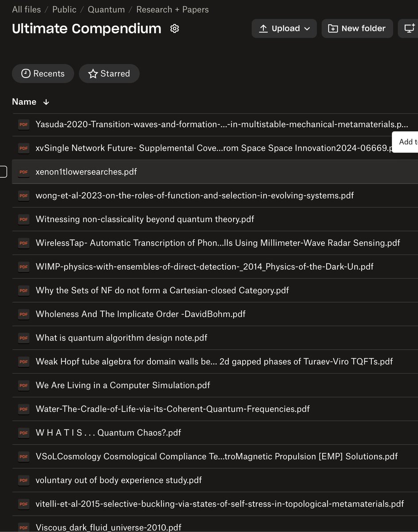Open the Recents filter
Image resolution: width=418 pixels, height=532 pixels.
43,74
